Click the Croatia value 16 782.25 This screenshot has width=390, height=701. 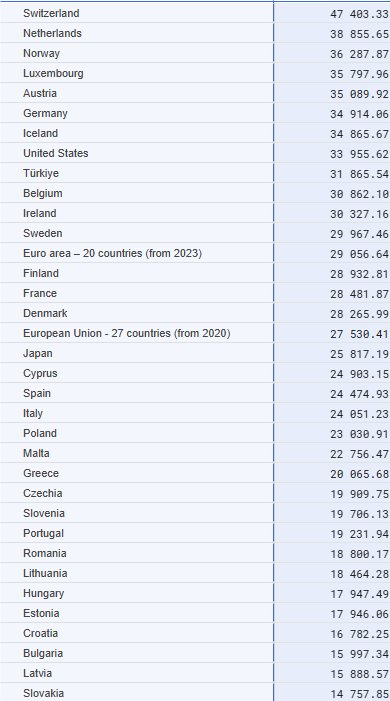coord(360,634)
